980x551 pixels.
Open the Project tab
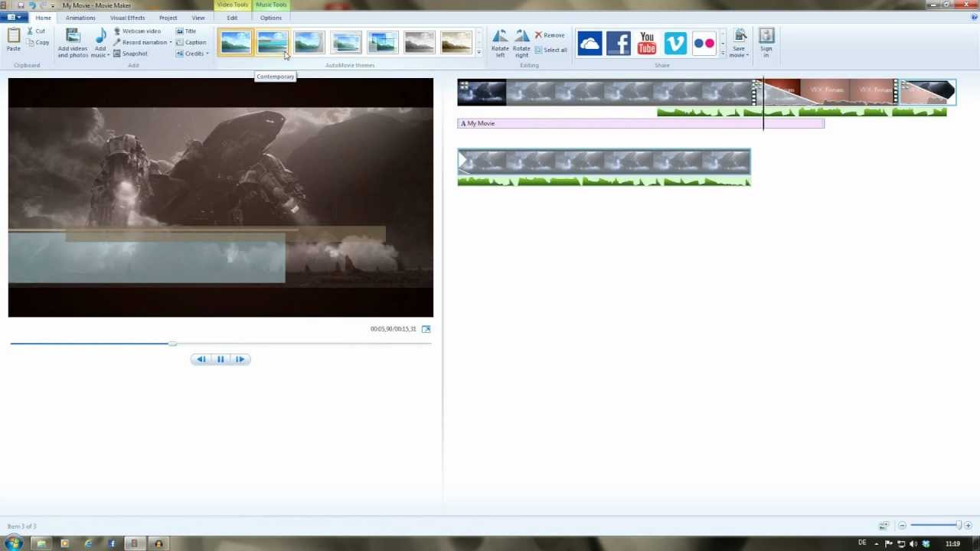[168, 18]
